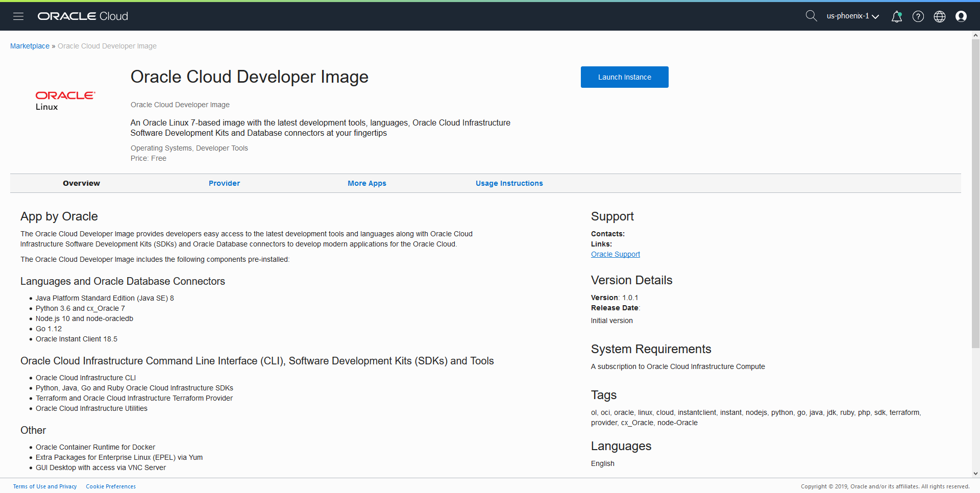
Task: Collapse the region chevron arrow
Action: [876, 16]
